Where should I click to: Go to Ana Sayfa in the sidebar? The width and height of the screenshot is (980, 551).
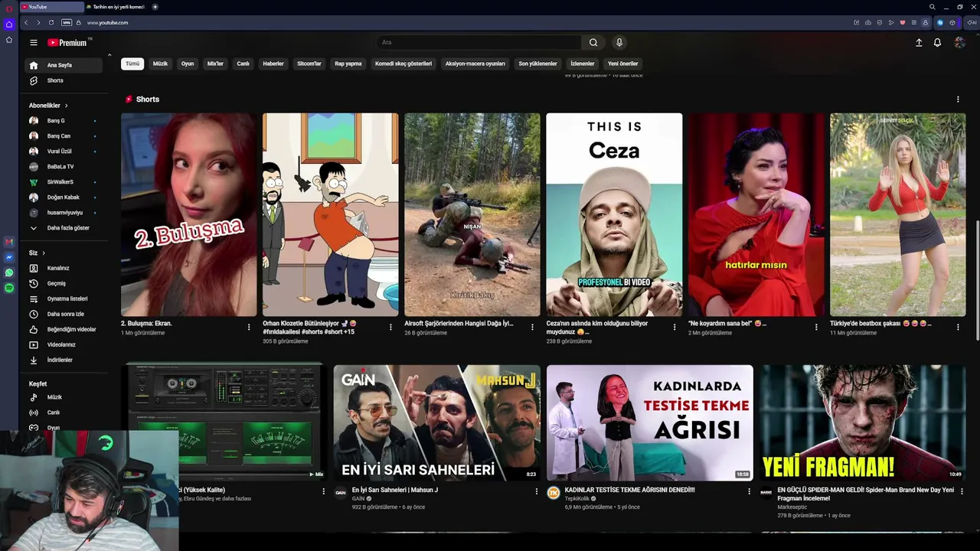tap(64, 65)
